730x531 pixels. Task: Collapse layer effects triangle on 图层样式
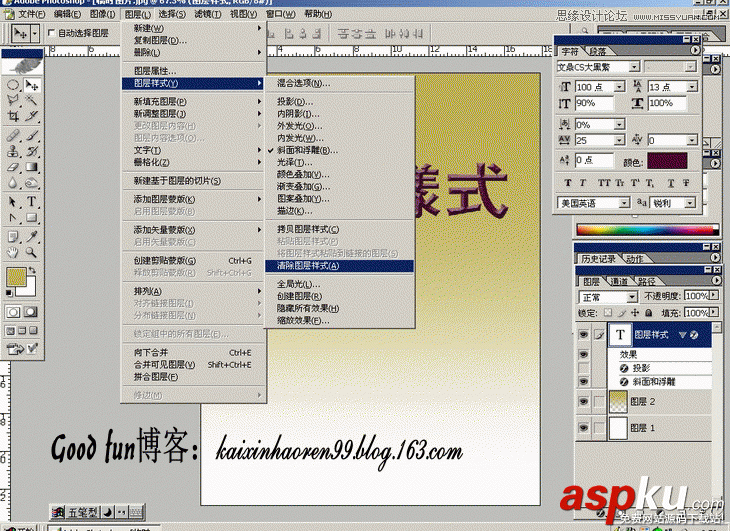683,335
